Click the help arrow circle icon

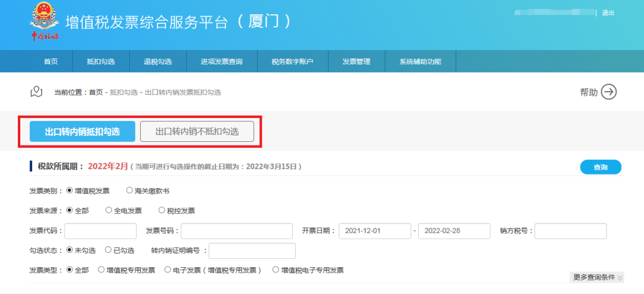pyautogui.click(x=608, y=92)
